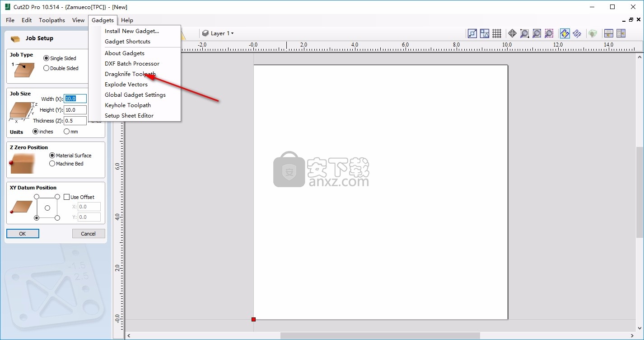Click the horizontal scrollbar thumb
Viewport: 644px width, 340px height.
[x=380, y=335]
